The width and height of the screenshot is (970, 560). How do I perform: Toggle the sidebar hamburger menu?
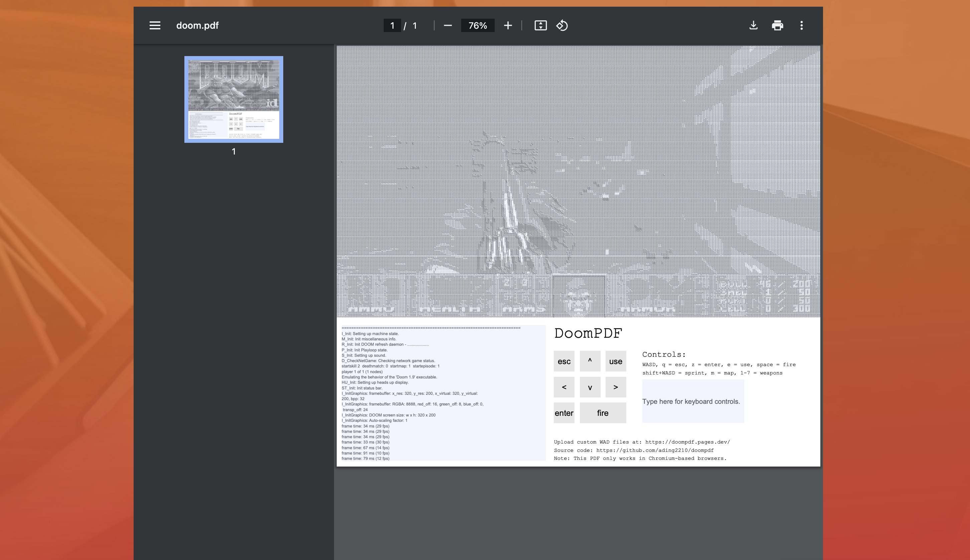coord(155,25)
